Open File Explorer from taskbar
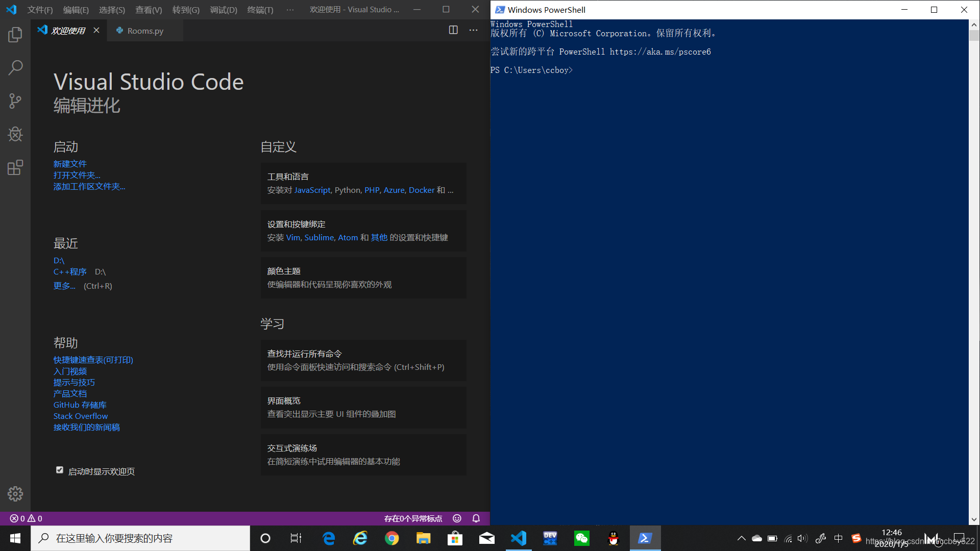 coord(424,538)
